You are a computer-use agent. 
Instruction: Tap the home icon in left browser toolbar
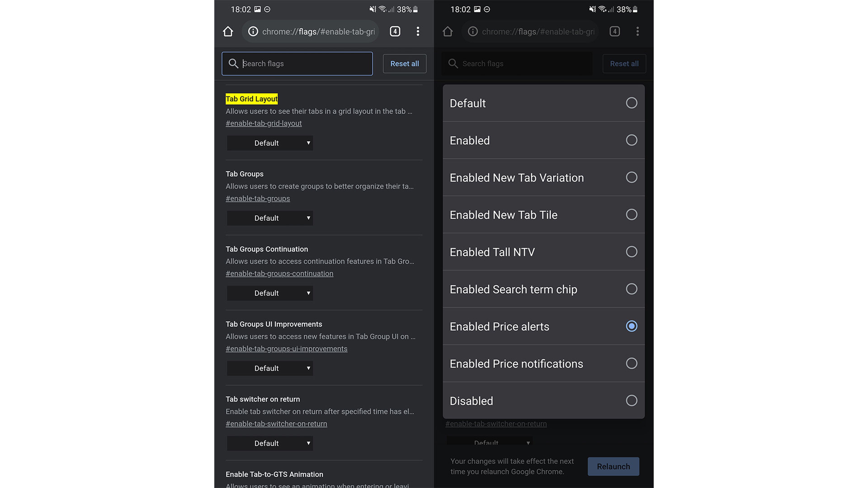point(228,31)
